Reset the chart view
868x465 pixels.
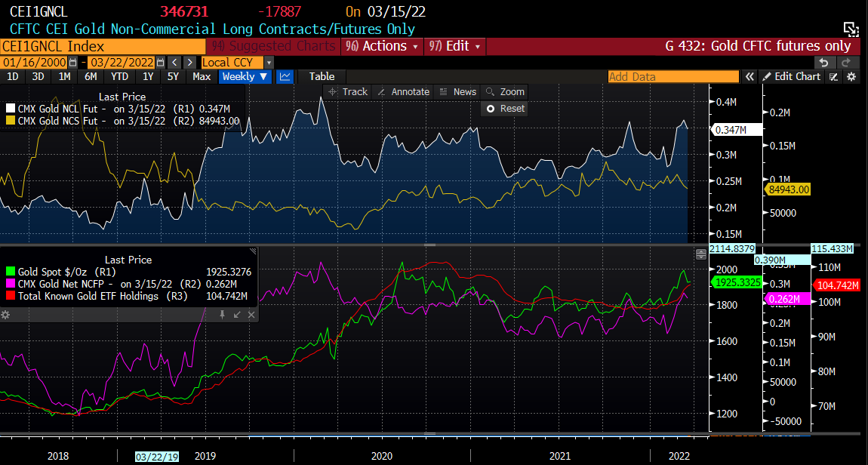click(505, 108)
